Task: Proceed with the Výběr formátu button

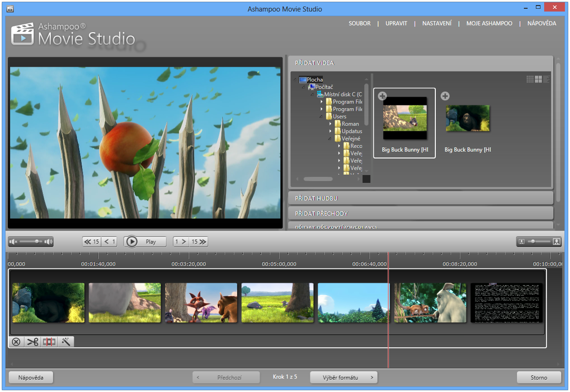Action: pos(344,378)
